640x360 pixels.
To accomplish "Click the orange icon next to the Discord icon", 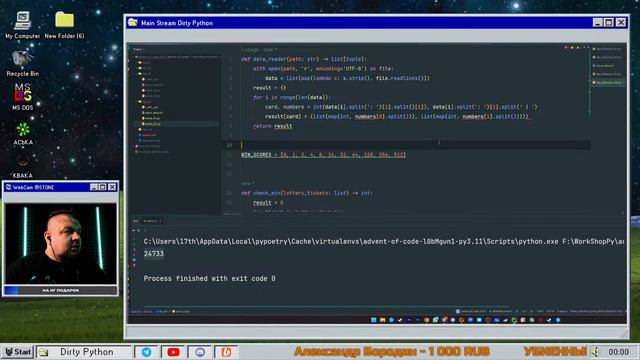I will click(226, 351).
